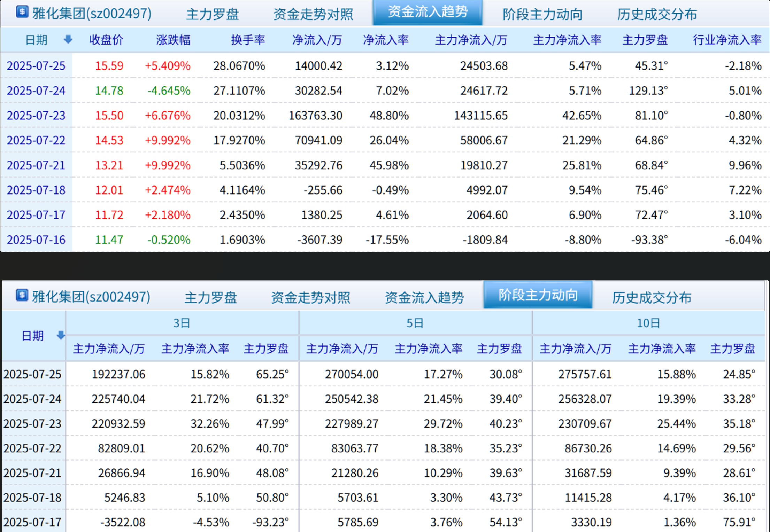The image size is (770, 532).
Task: Open 资金走势对照 tab in lower panel
Action: click(310, 298)
